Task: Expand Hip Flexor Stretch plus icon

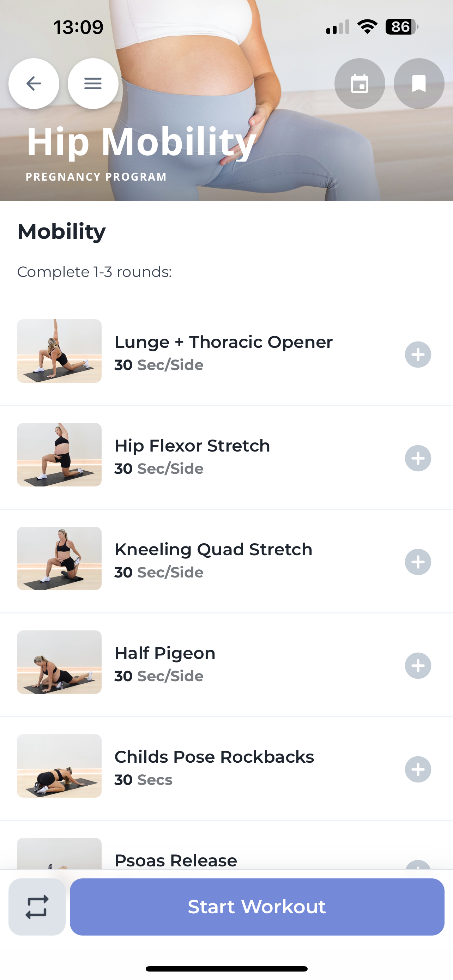Action: 418,458
